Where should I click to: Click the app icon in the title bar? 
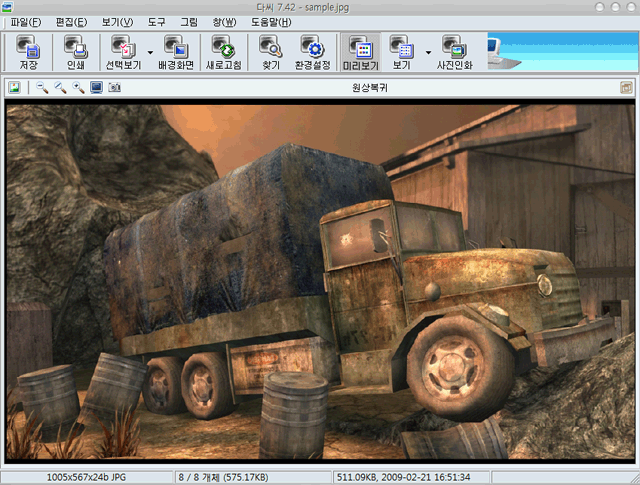pos(7,7)
